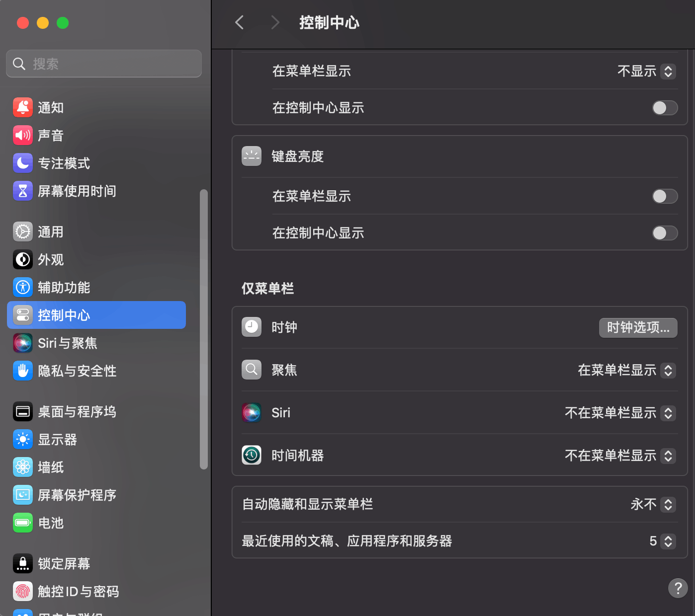Viewport: 695px width, 616px height.
Task: Turn on 键盘亮度 在控制中心显示
Action: pos(665,233)
